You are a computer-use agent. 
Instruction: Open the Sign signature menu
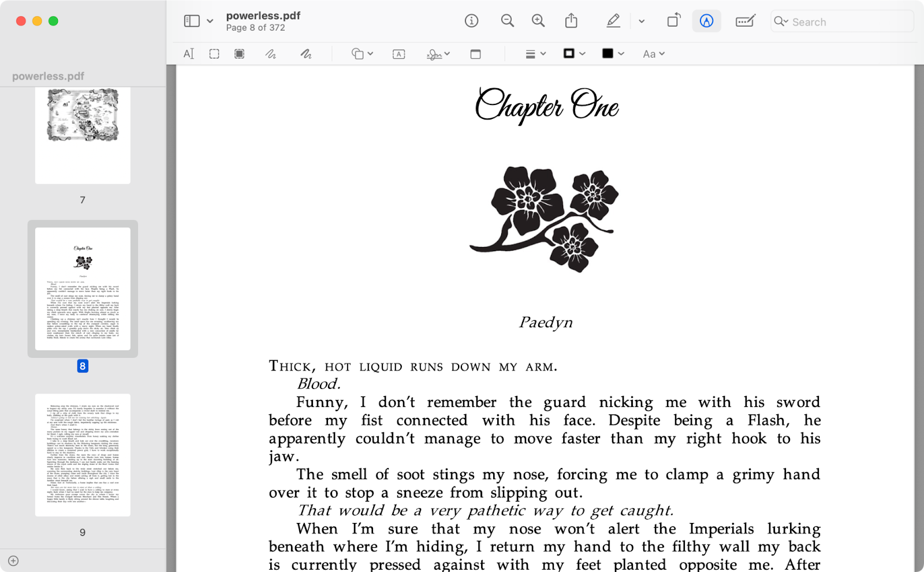coord(438,54)
